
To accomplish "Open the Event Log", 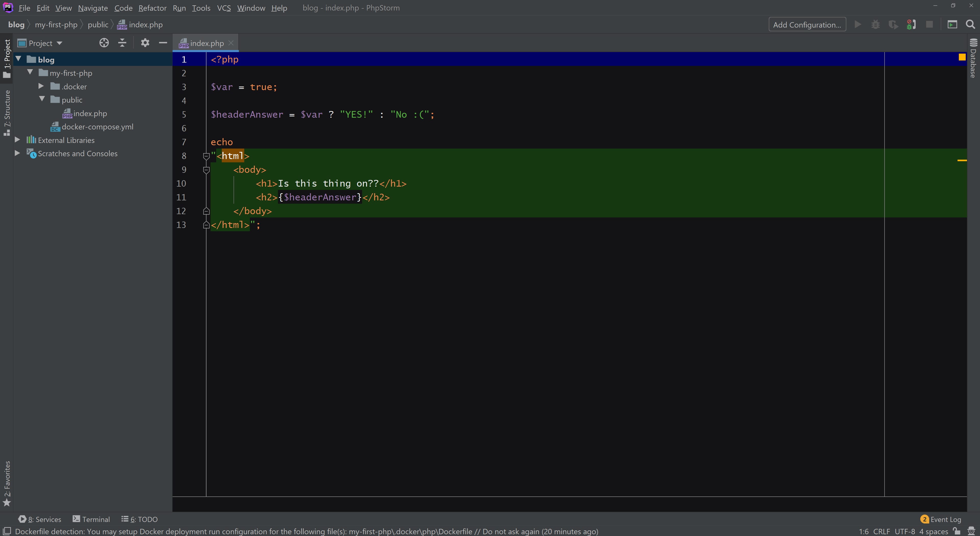I will (941, 519).
